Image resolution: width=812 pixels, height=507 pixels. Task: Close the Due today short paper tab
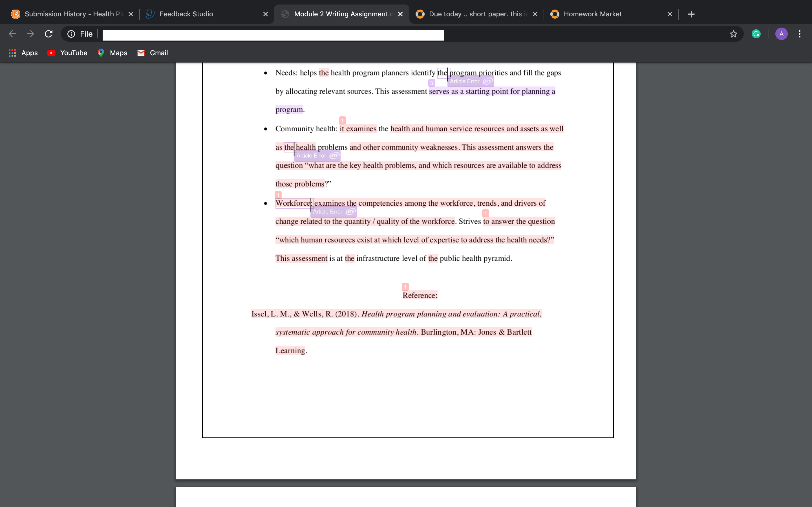click(535, 14)
